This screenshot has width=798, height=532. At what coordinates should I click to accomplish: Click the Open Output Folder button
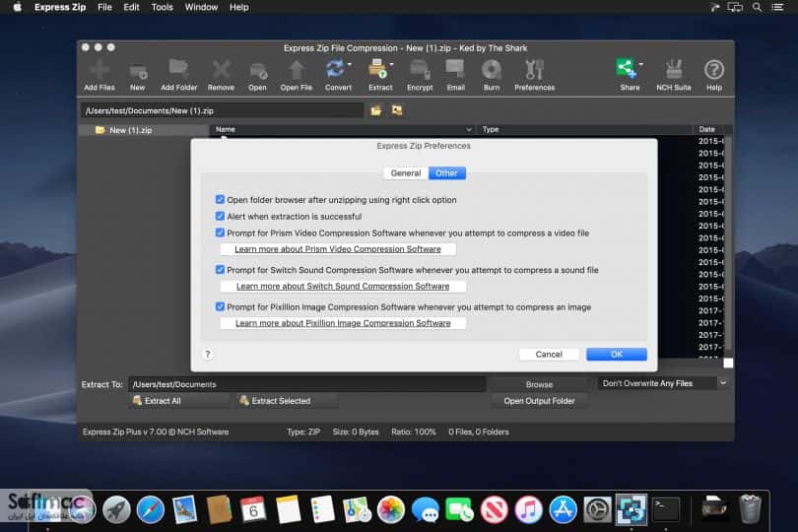[539, 401]
